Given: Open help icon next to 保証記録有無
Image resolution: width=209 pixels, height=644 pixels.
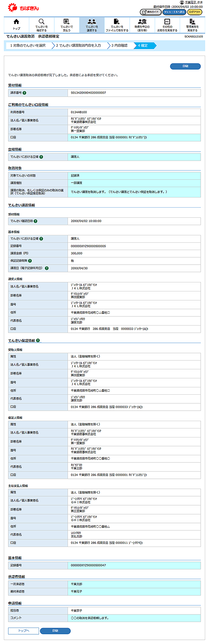Looking at the screenshot, I should point(30,261).
